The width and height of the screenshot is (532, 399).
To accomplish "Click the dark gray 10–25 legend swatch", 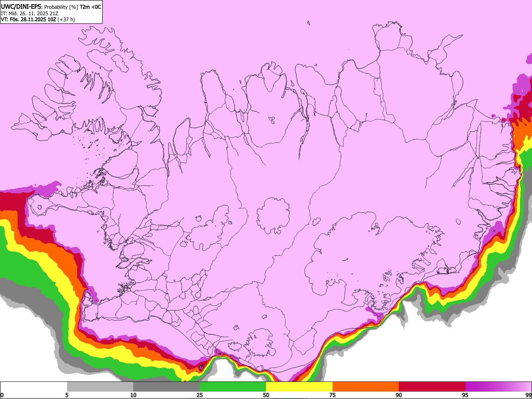I will point(167,387).
